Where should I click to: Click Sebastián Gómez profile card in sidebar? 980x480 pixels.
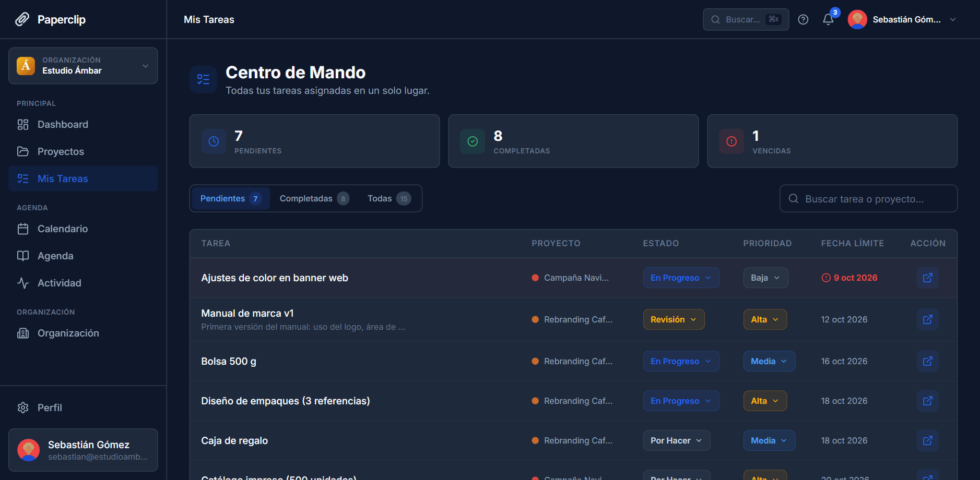[x=83, y=450]
